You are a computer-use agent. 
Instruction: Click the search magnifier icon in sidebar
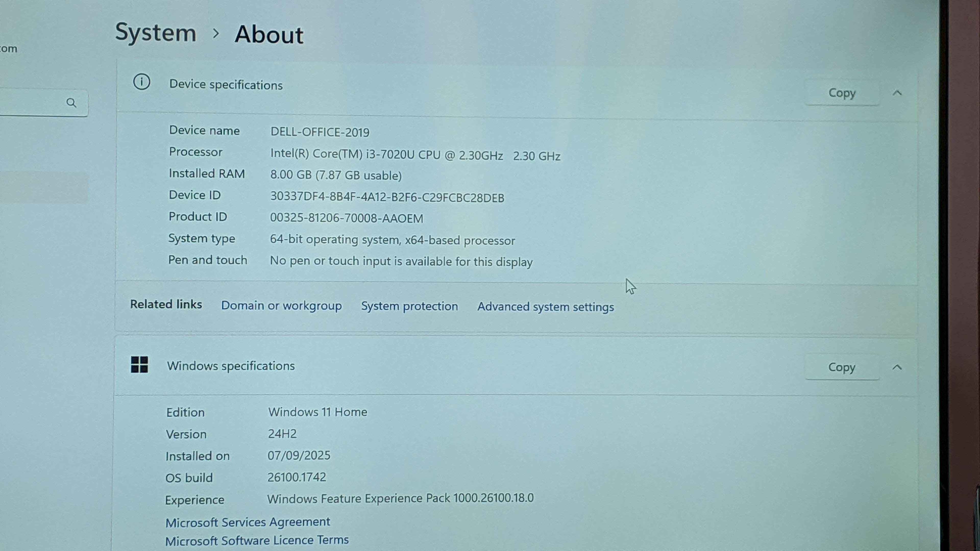coord(71,103)
